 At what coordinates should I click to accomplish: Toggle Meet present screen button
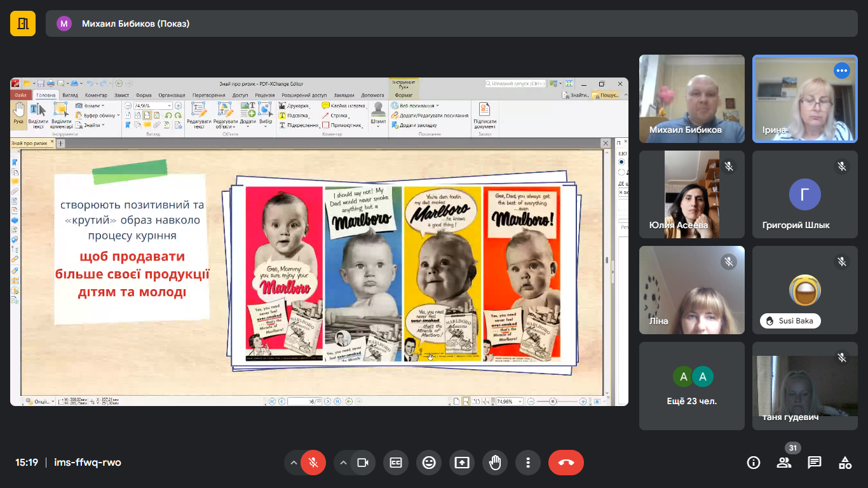[x=462, y=463]
